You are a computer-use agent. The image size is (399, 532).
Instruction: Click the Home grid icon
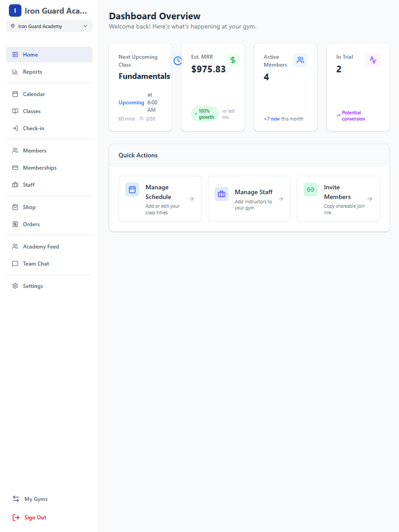pyautogui.click(x=15, y=55)
